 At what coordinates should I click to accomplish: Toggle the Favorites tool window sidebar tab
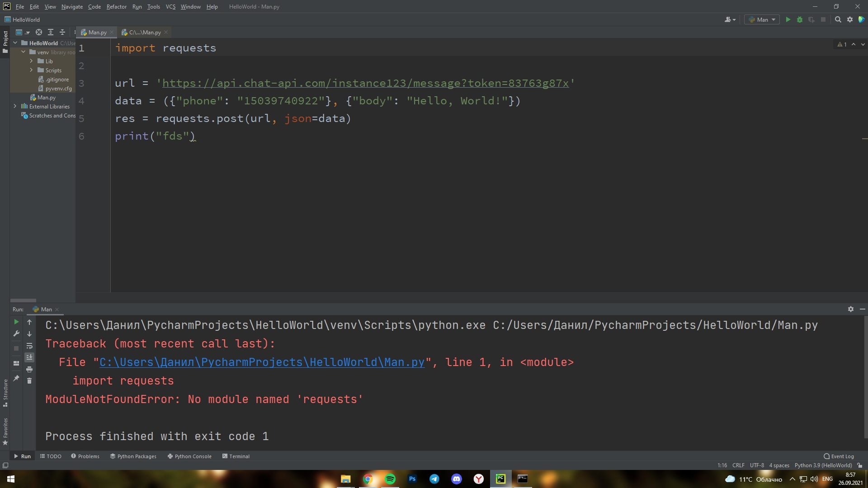(x=5, y=432)
